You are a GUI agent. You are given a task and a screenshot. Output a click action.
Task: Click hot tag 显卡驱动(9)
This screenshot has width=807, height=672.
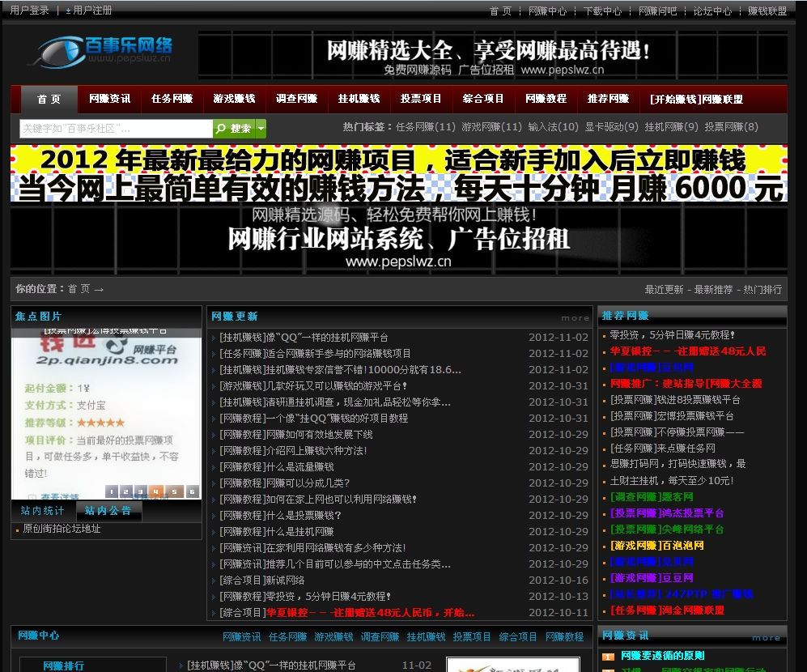(x=611, y=126)
